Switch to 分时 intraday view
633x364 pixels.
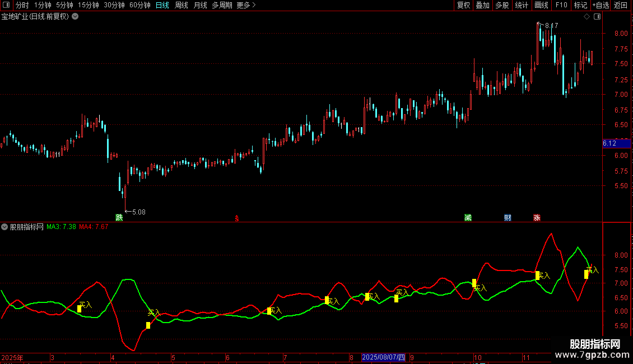coord(22,5)
